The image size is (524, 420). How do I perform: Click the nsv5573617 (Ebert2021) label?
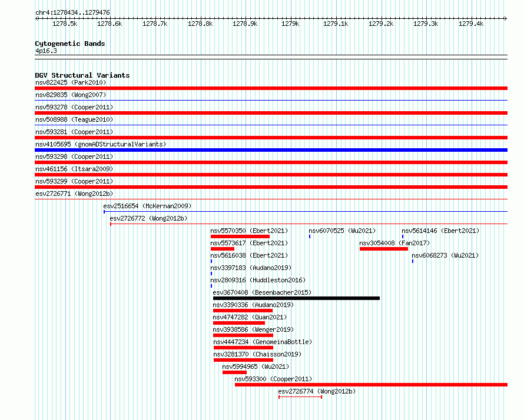pyautogui.click(x=249, y=243)
